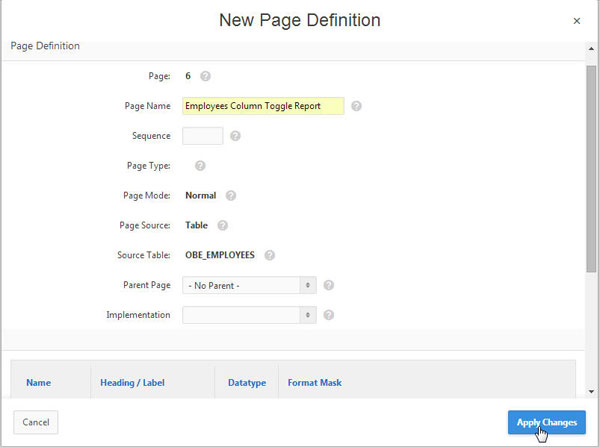The image size is (600, 447).
Task: Click help icon beside Source Table
Action: (269, 255)
